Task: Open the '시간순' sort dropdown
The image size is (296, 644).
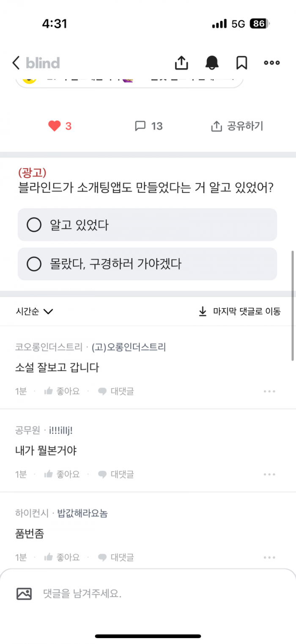Action: click(x=34, y=312)
